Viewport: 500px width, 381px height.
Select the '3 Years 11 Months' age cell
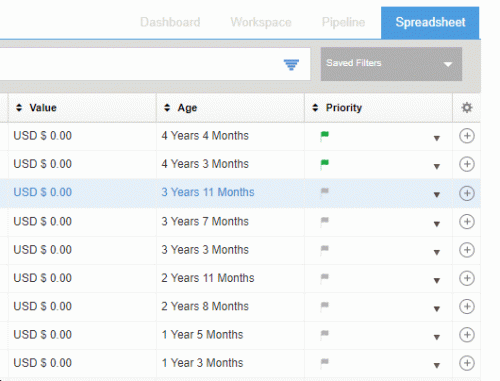pyautogui.click(x=230, y=193)
